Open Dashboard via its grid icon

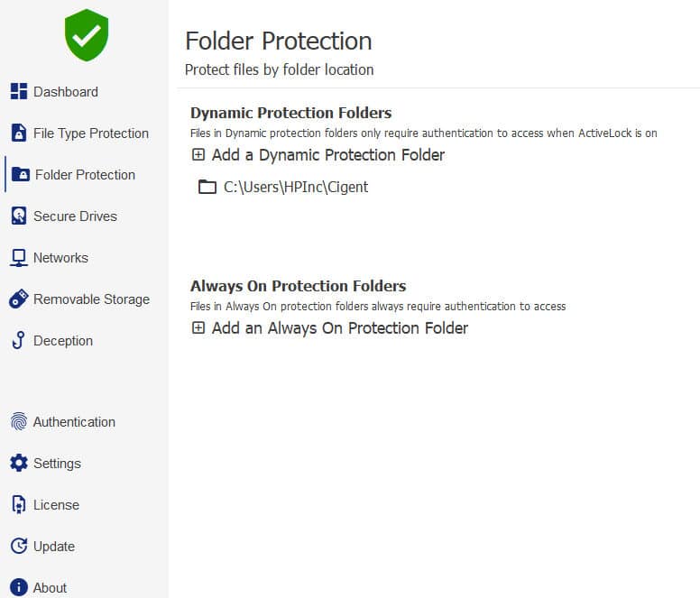tap(19, 91)
